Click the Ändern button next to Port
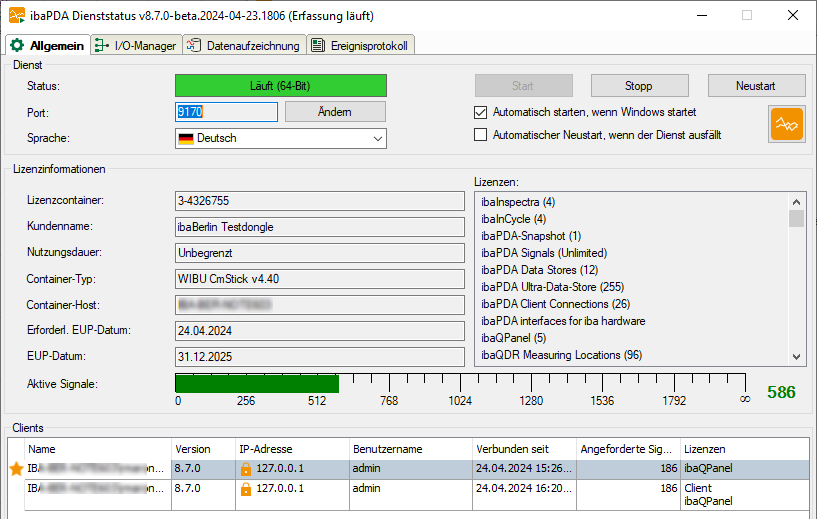Viewport: 817px width, 519px height. point(335,112)
